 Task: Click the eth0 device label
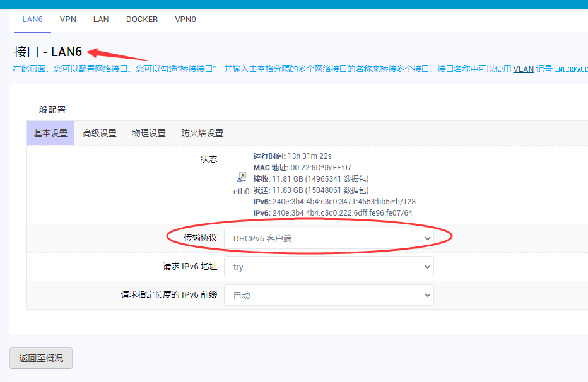point(241,192)
